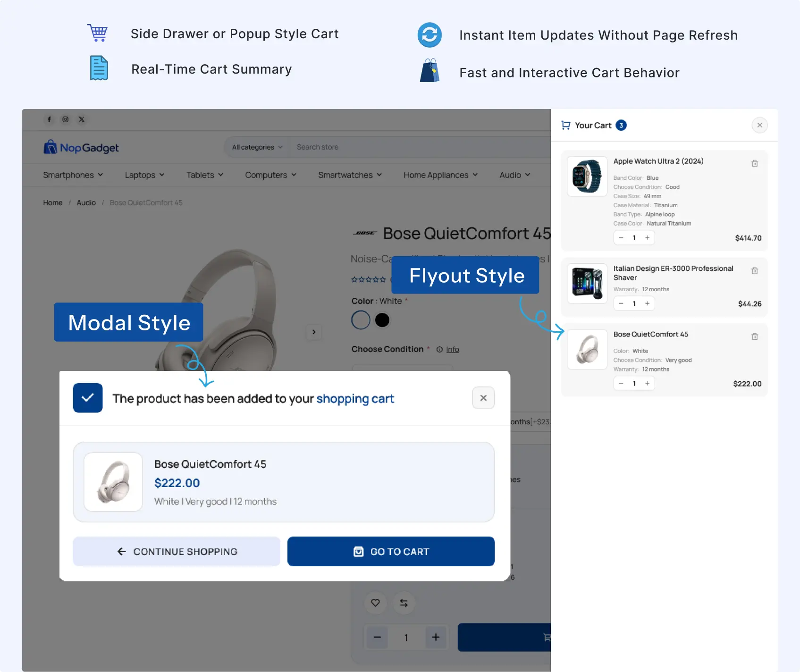800x672 pixels.
Task: Open Bose QuietComfort 45 thumbnail in flyout cart
Action: 587,349
